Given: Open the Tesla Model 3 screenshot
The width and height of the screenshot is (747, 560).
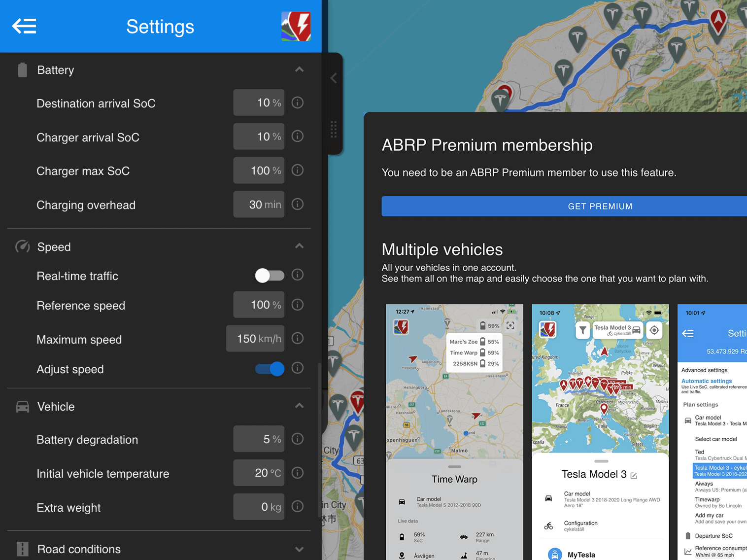Looking at the screenshot, I should pos(600,432).
